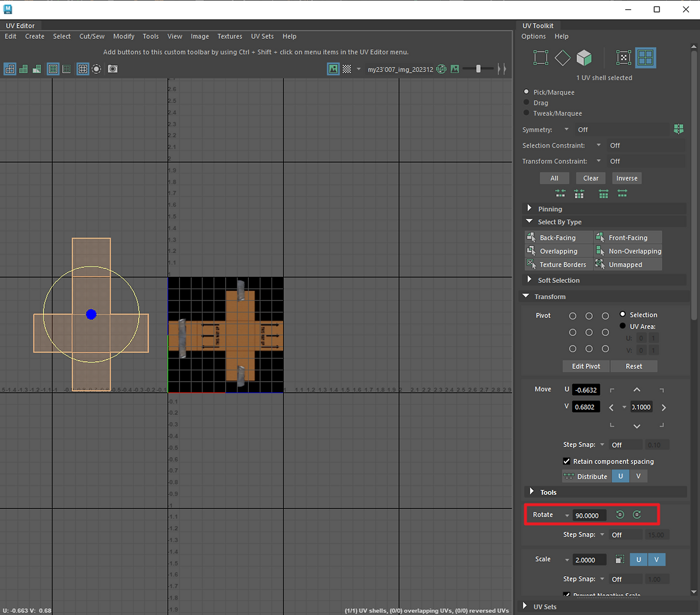Open the Cut/Sew menu

coord(91,36)
